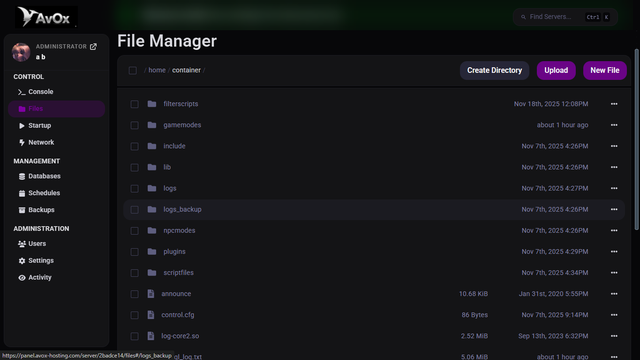The width and height of the screenshot is (640, 360).
Task: Click the Find Servers search field
Action: pyautogui.click(x=565, y=17)
